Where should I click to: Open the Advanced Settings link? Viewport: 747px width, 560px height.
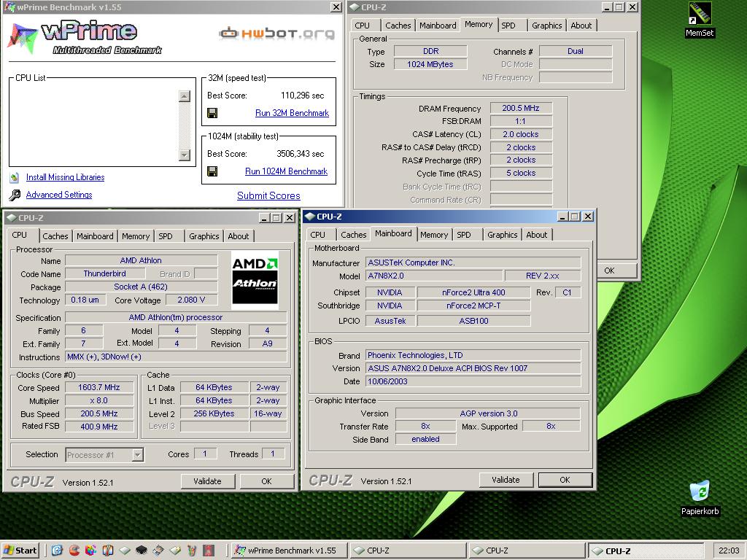(x=59, y=195)
